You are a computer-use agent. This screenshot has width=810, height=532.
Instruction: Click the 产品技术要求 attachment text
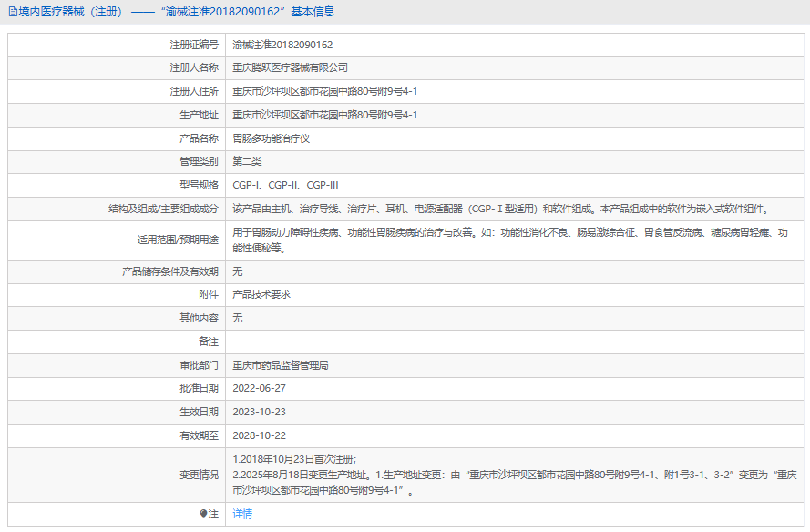pos(261,295)
